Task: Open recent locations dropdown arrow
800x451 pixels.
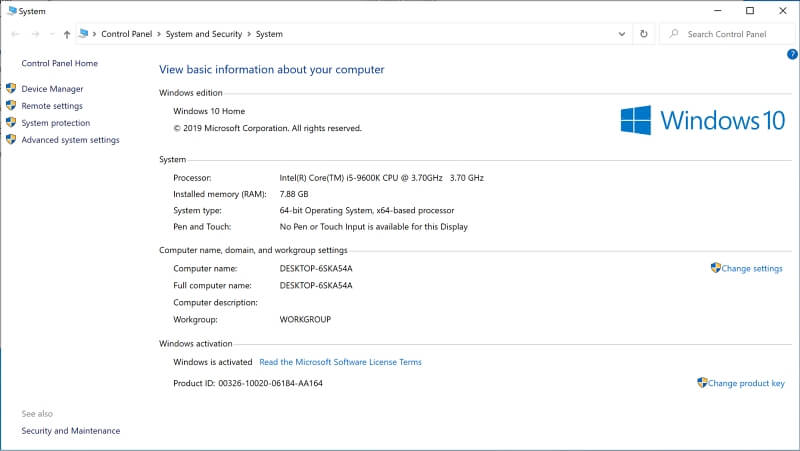Action: click(52, 34)
